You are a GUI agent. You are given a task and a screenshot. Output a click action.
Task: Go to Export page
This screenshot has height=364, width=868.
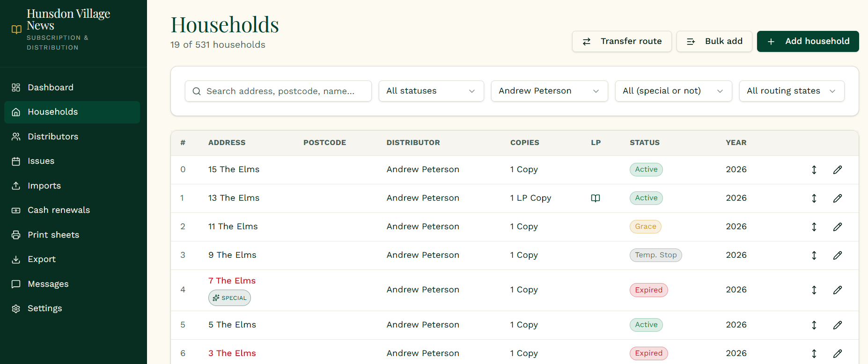click(72, 259)
